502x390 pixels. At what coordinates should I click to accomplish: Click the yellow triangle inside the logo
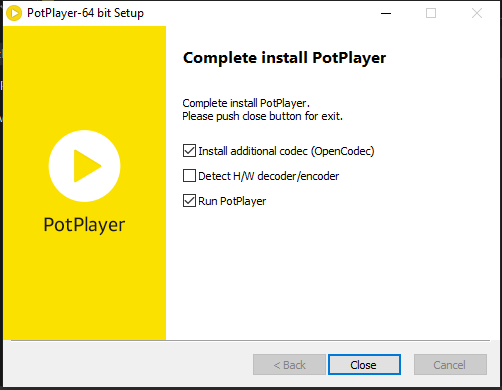pos(87,166)
